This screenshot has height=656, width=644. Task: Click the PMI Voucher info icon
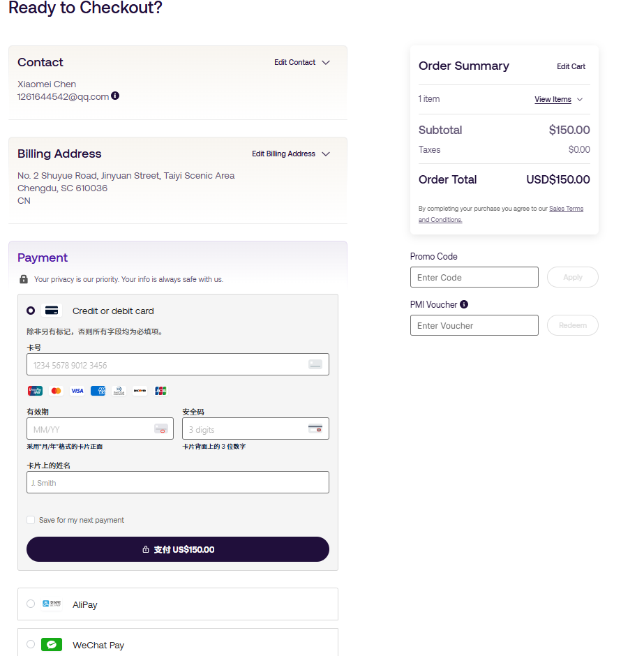[464, 304]
